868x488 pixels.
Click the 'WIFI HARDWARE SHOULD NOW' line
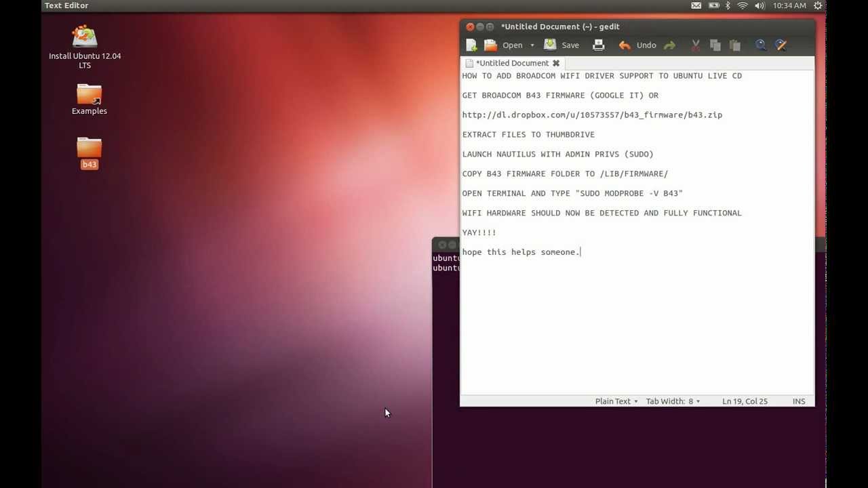pos(602,213)
